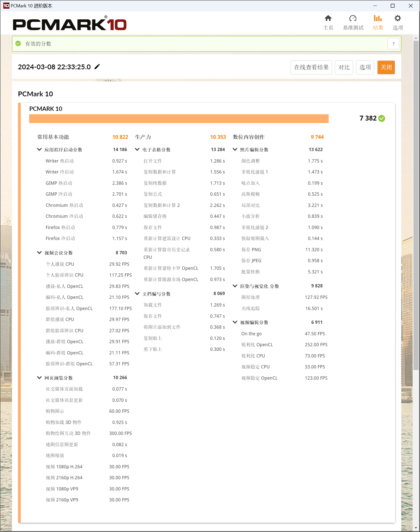Viewport: 420px width, 532px height.
Task: Open the 主页 home icon
Action: pyautogui.click(x=328, y=18)
